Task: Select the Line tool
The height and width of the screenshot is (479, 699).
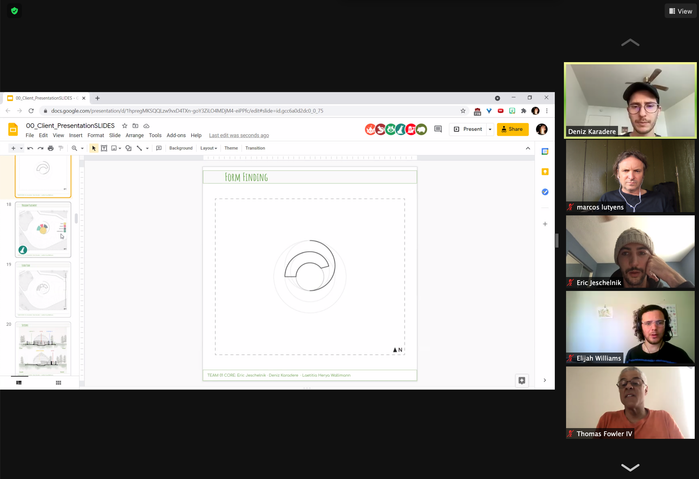Action: (140, 148)
